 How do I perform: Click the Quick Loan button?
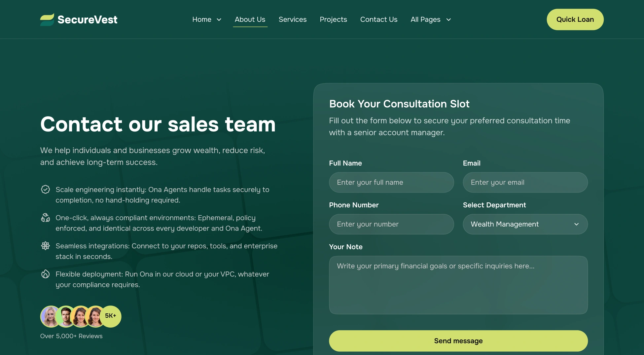[575, 19]
